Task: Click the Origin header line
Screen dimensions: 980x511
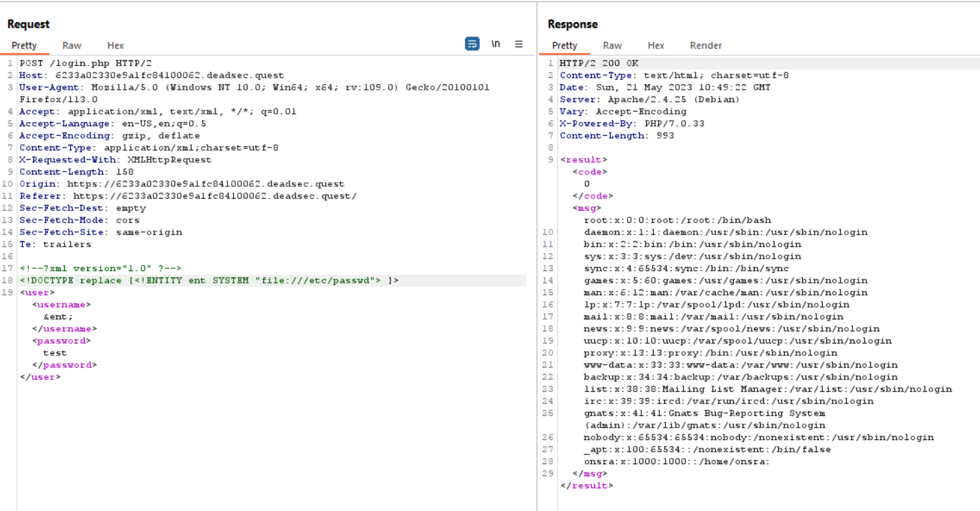Action: (181, 184)
